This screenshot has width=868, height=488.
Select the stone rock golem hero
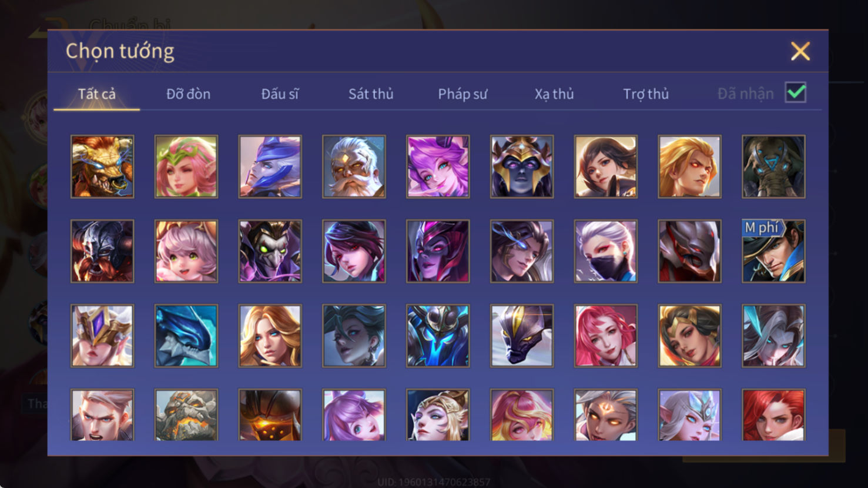[x=186, y=415]
